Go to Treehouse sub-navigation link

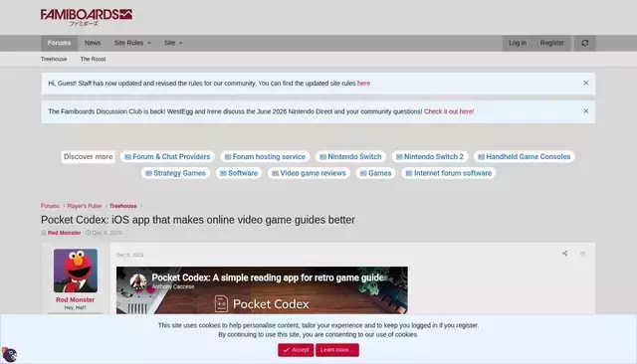point(54,59)
